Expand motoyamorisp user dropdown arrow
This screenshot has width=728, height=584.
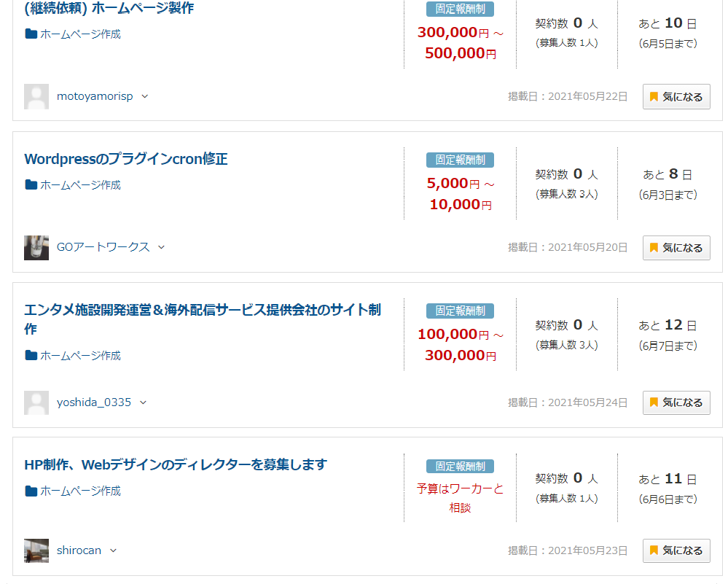(x=144, y=96)
